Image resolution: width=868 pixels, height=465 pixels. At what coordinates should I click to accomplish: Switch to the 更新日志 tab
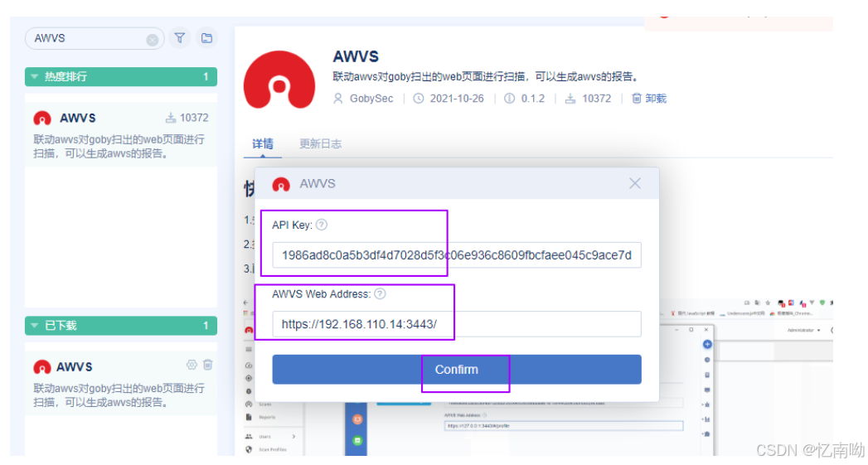(x=321, y=144)
